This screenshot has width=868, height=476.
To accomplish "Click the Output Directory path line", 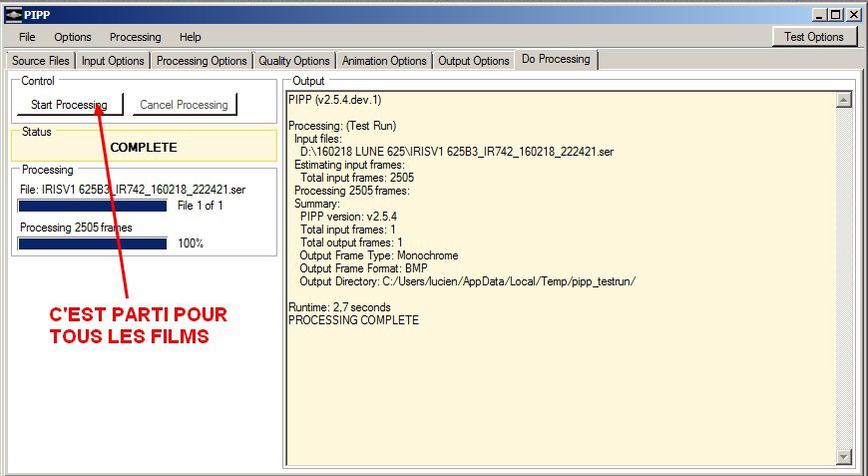I will (x=468, y=281).
